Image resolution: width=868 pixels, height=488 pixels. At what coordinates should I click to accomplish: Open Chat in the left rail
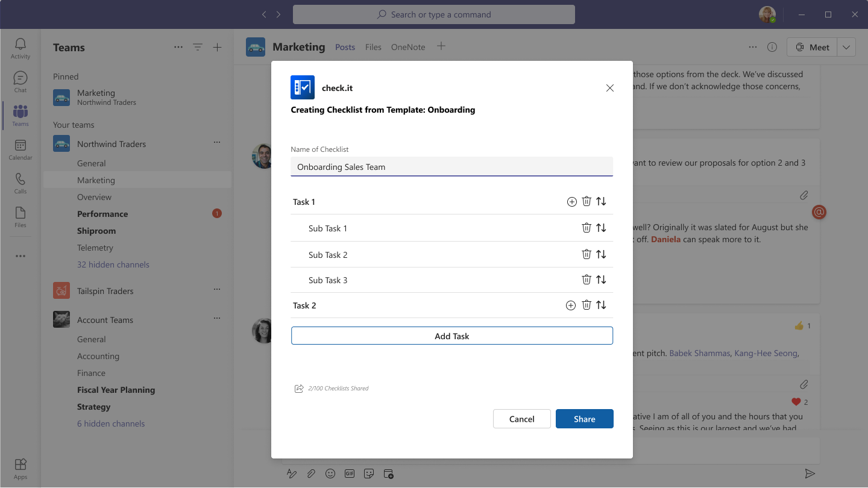click(20, 82)
